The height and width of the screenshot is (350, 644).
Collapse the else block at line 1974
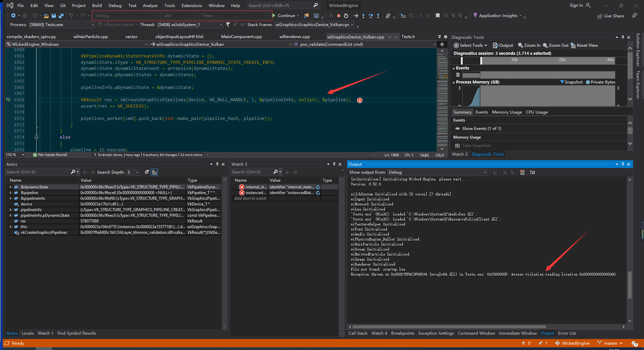(36, 137)
